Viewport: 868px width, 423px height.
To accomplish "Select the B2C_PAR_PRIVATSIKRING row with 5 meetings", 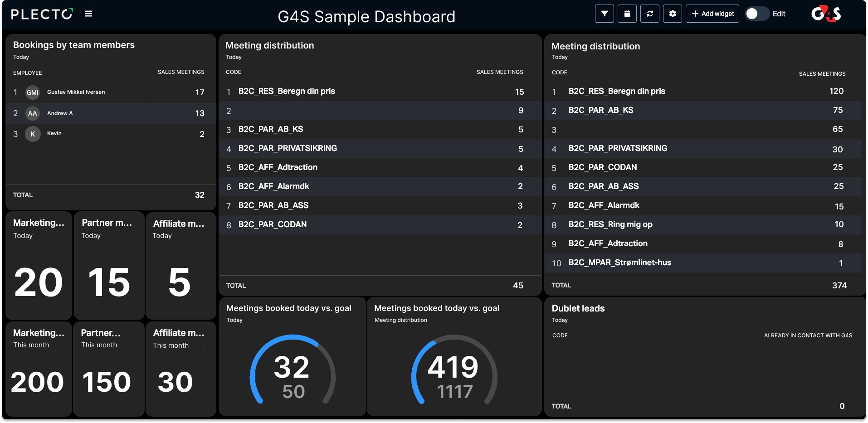I will coord(380,148).
